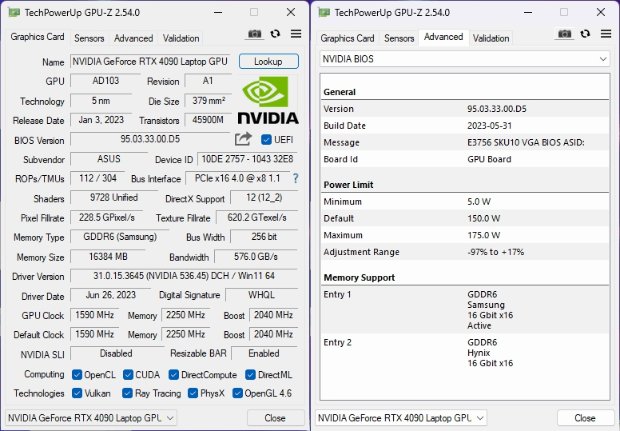Click the Shaders 9728 Unified field

coord(114,198)
